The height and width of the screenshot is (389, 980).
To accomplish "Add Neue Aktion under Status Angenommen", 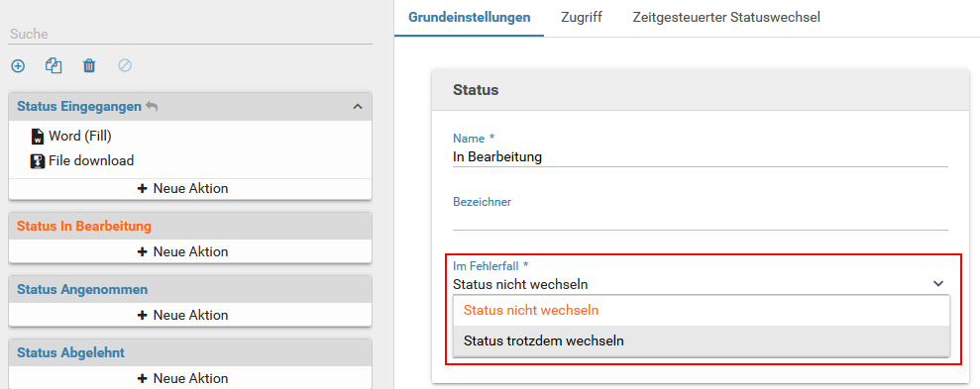I will pos(190,315).
